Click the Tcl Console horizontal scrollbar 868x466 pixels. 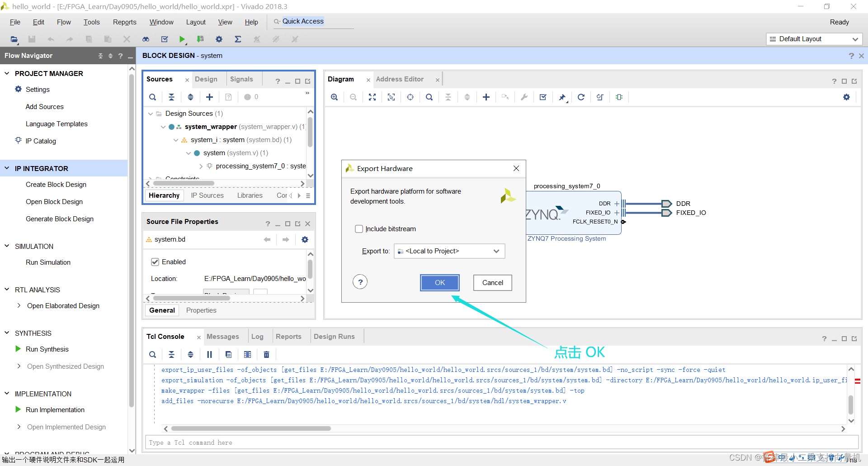(251, 428)
